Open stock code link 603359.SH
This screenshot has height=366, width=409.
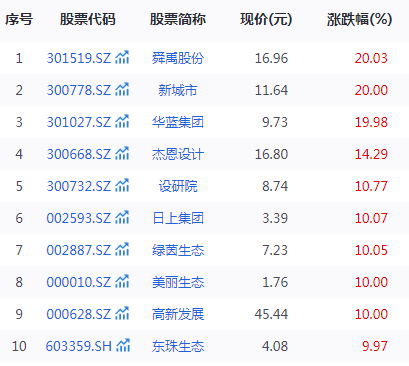pyautogui.click(x=79, y=346)
